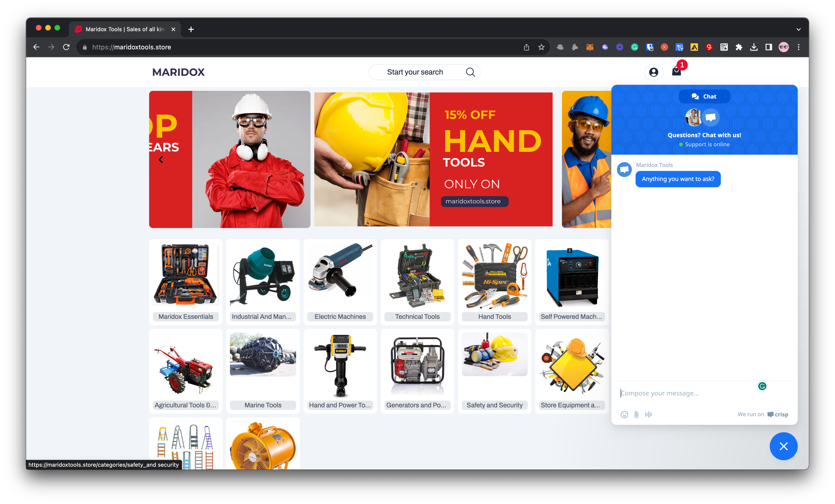This screenshot has width=835, height=504.
Task: Open the Hand and Power To... category
Action: pos(340,371)
